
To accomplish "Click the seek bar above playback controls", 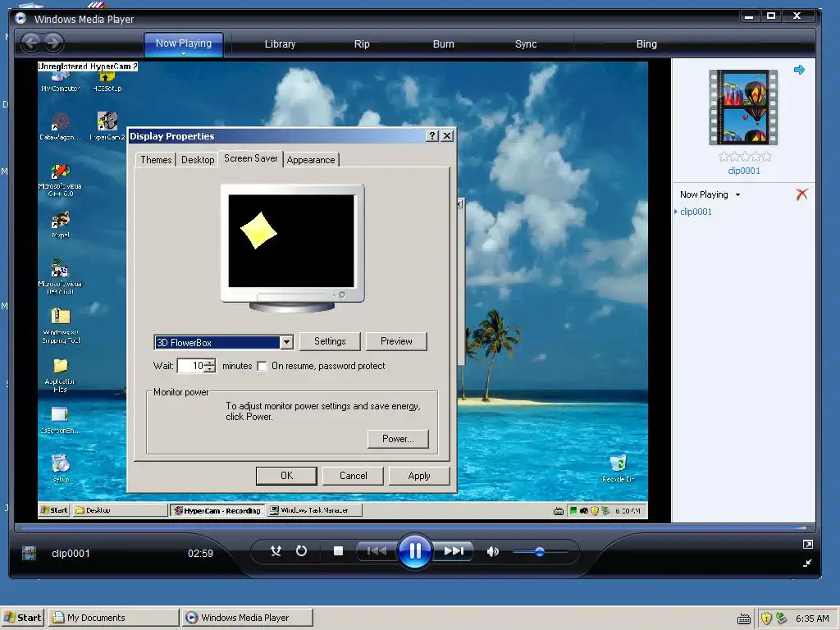I will click(414, 527).
